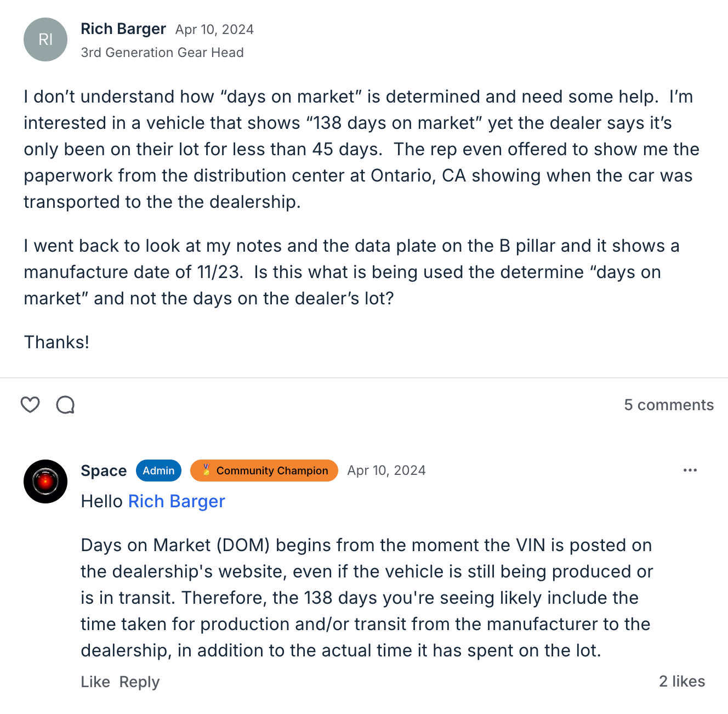The height and width of the screenshot is (714, 728).
Task: Click the post's closing Thanks! line
Action: [x=56, y=342]
